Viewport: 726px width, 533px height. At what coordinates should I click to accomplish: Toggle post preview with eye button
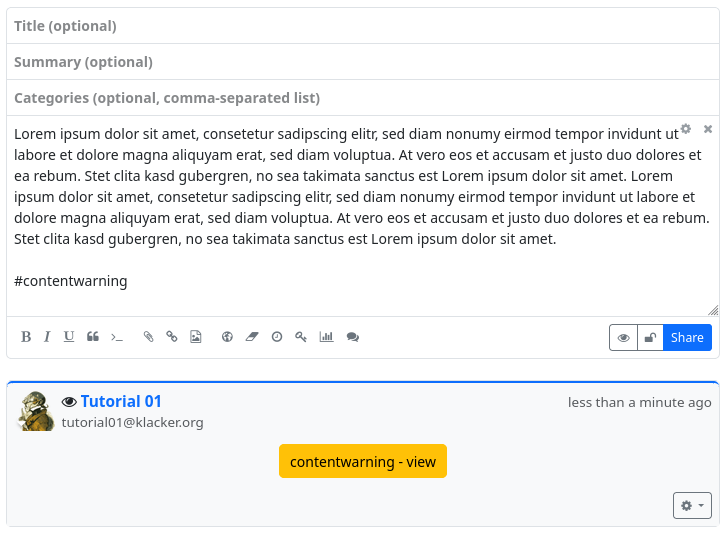(x=623, y=338)
